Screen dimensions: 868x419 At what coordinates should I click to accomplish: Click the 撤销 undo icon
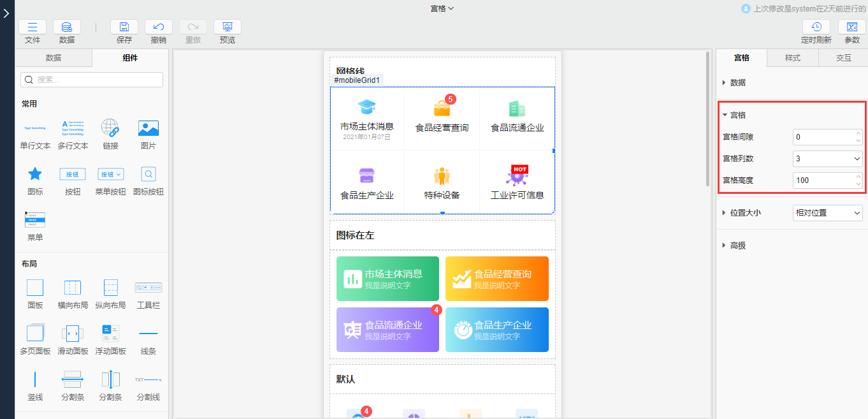[159, 27]
